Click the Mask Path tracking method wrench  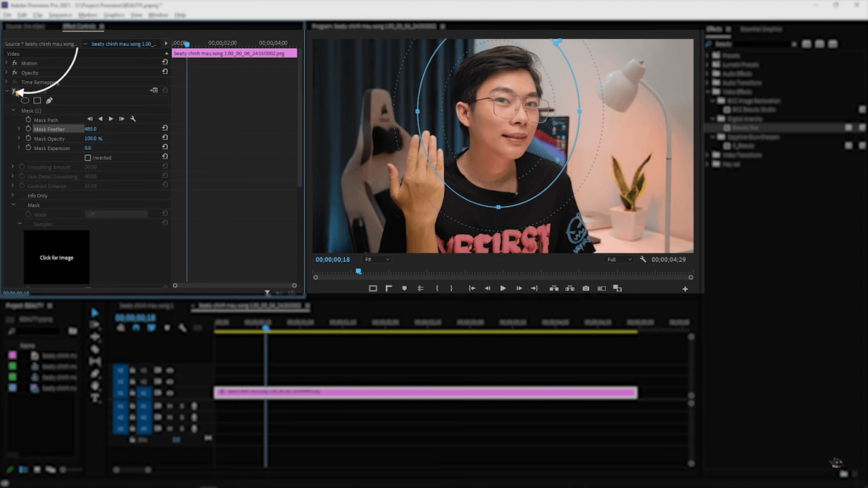[x=133, y=119]
